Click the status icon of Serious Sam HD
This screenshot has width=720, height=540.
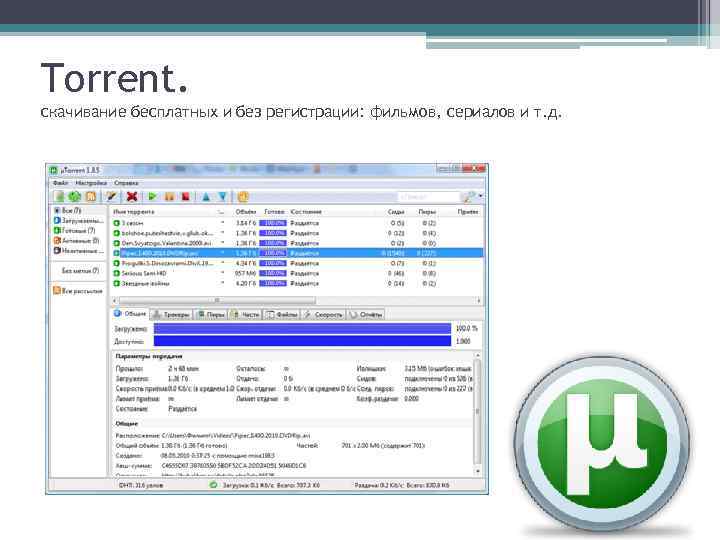point(117,274)
